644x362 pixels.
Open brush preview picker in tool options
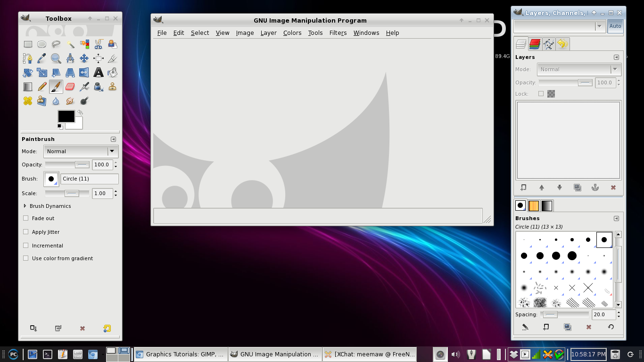point(51,179)
